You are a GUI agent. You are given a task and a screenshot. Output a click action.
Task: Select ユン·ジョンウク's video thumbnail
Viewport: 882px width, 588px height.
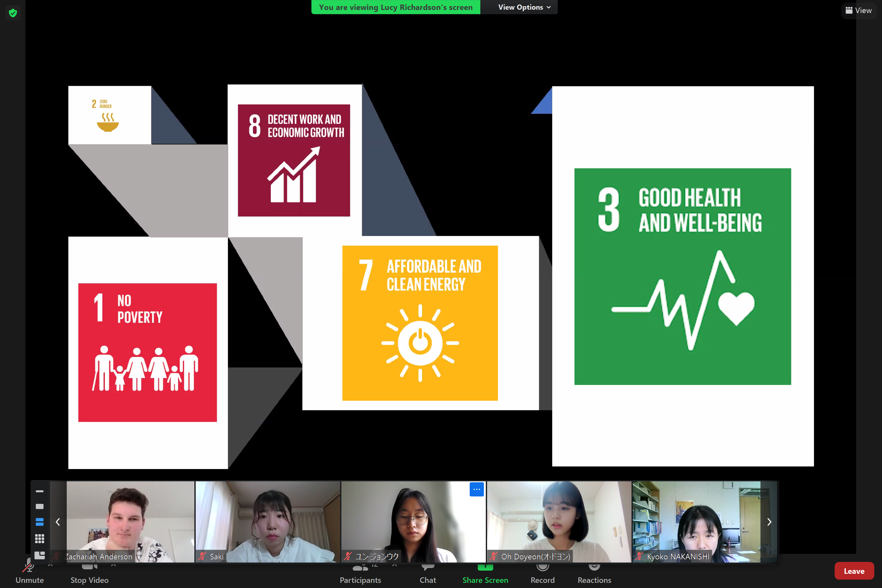pos(413,522)
